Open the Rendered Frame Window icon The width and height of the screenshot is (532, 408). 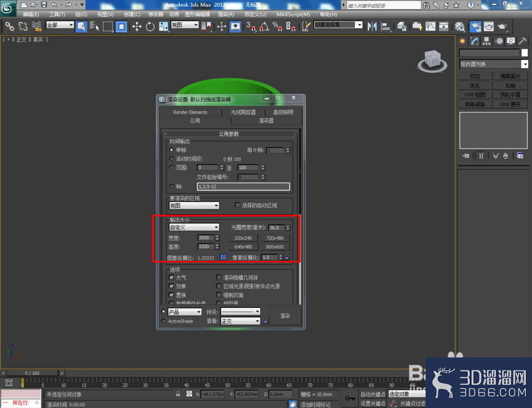pos(488,27)
